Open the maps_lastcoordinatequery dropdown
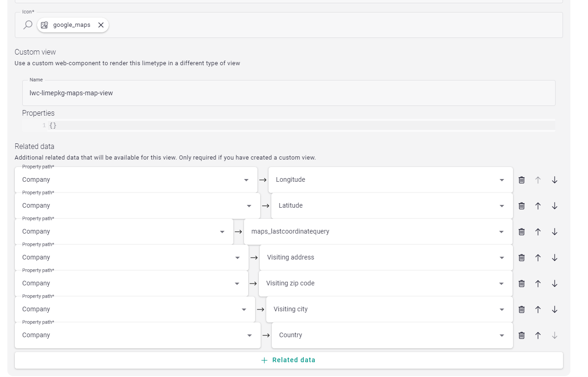This screenshot has width=588, height=377. tap(378, 232)
